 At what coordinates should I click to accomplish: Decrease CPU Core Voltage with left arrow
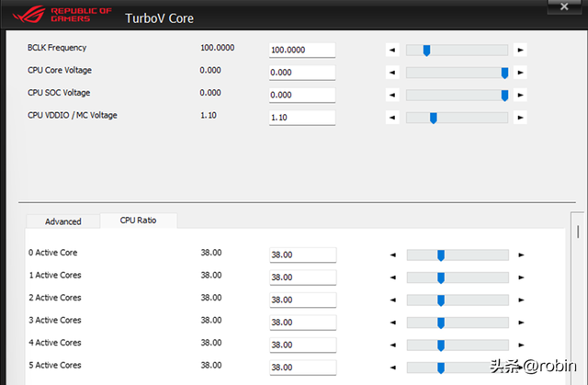point(392,73)
